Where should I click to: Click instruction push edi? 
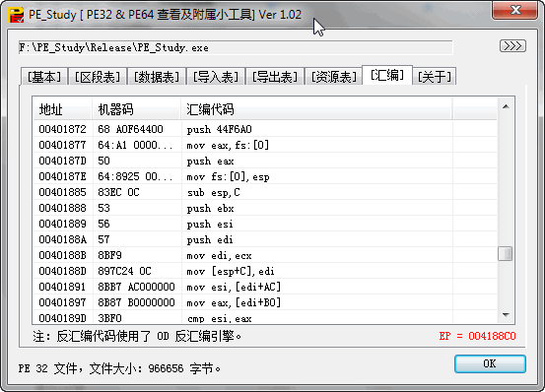(210, 240)
